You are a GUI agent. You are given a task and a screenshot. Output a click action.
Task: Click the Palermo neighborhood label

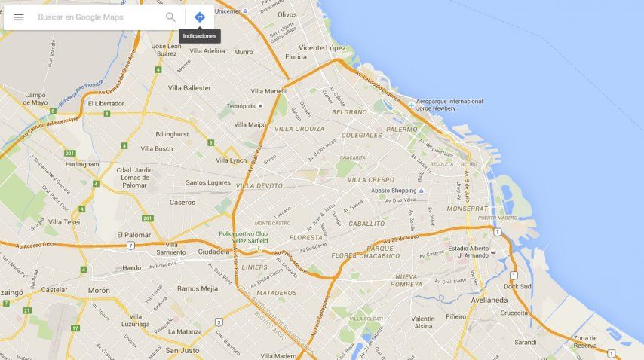tap(402, 129)
